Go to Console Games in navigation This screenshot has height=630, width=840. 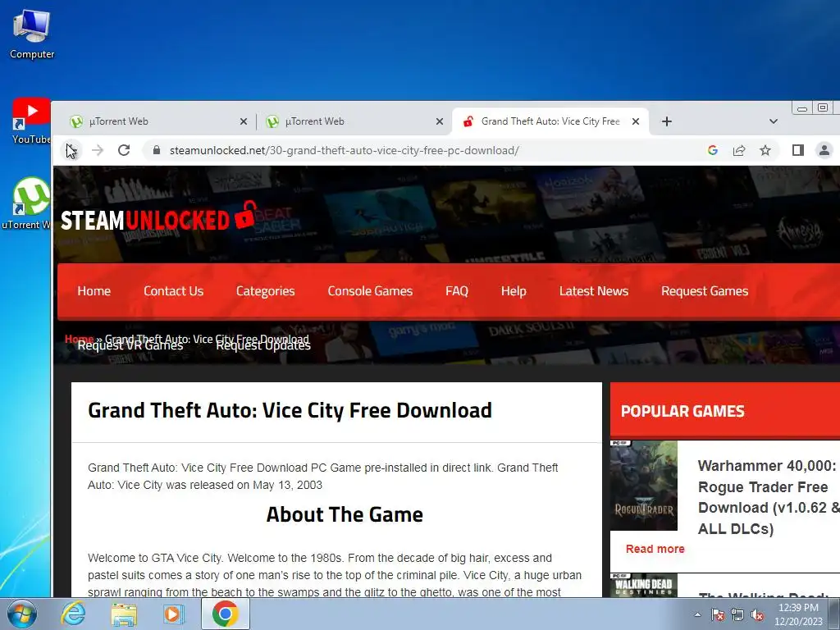(370, 291)
